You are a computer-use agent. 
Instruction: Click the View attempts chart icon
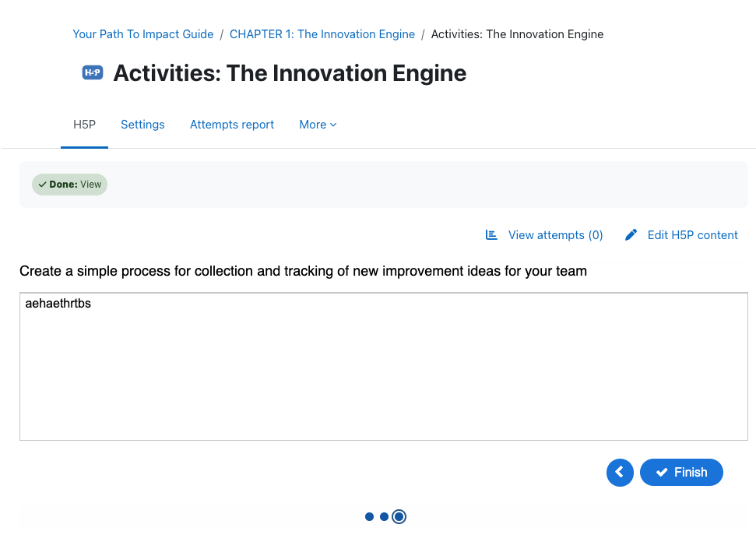click(x=491, y=235)
